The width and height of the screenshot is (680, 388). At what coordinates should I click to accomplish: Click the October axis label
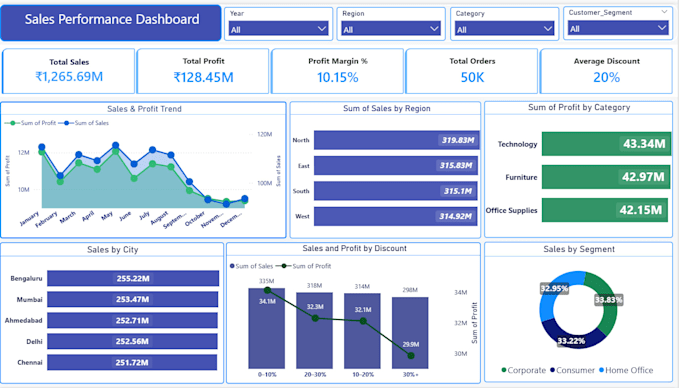tap(195, 219)
